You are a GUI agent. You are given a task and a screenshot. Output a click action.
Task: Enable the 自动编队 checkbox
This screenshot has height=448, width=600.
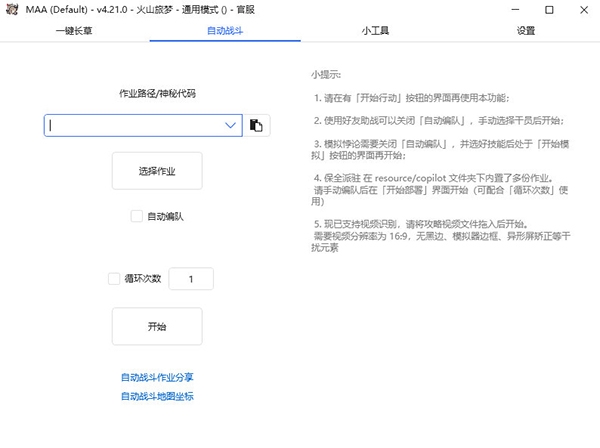coord(137,215)
